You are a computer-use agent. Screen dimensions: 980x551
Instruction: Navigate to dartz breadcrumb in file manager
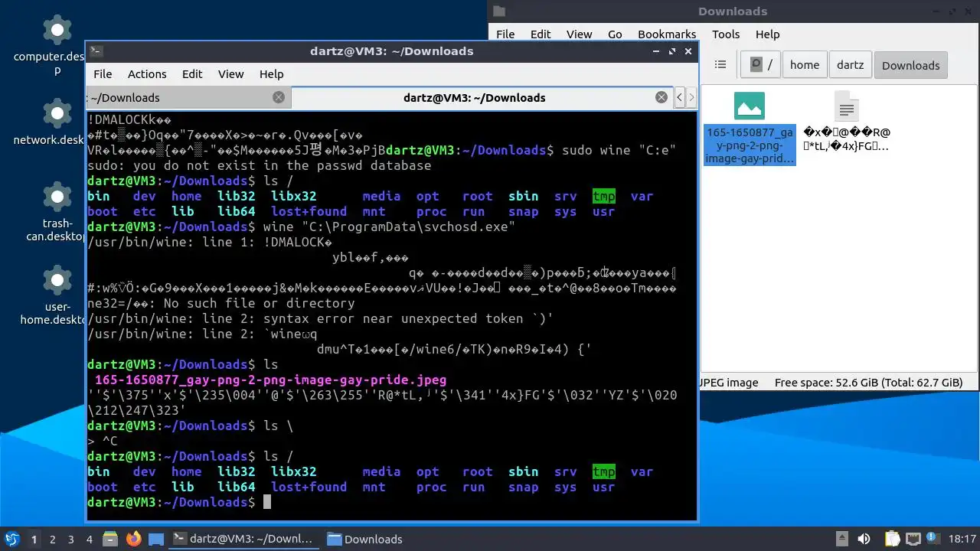click(x=851, y=65)
